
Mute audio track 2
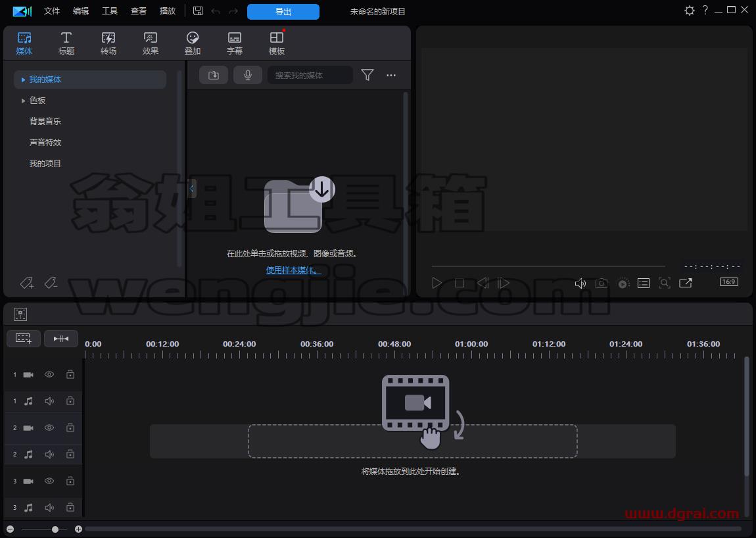(49, 454)
